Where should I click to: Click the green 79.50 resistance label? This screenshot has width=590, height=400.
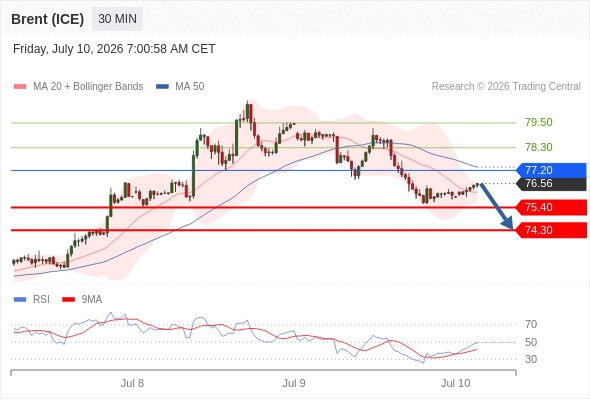click(x=539, y=122)
